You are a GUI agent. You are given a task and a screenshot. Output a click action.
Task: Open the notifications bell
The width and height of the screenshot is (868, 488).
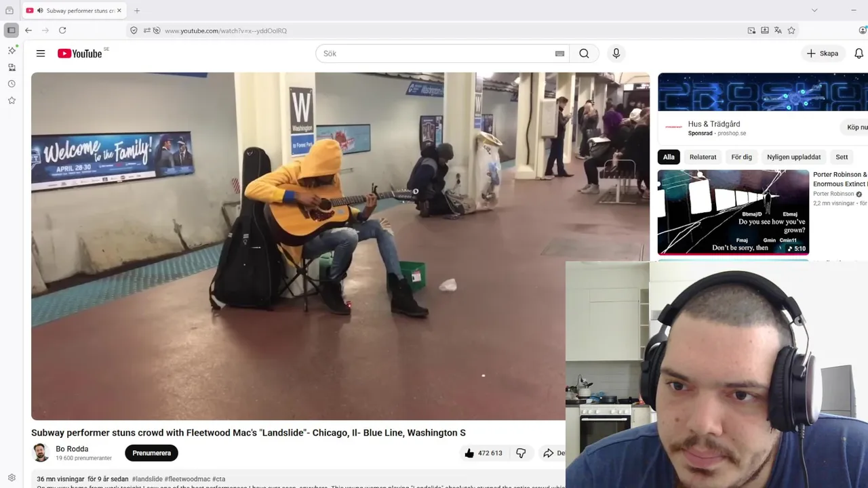(x=859, y=54)
